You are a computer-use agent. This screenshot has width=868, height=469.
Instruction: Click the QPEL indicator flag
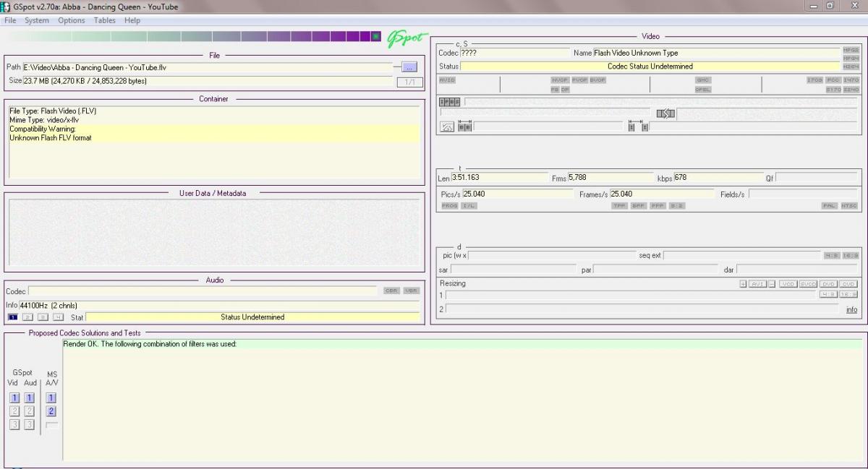pyautogui.click(x=703, y=90)
